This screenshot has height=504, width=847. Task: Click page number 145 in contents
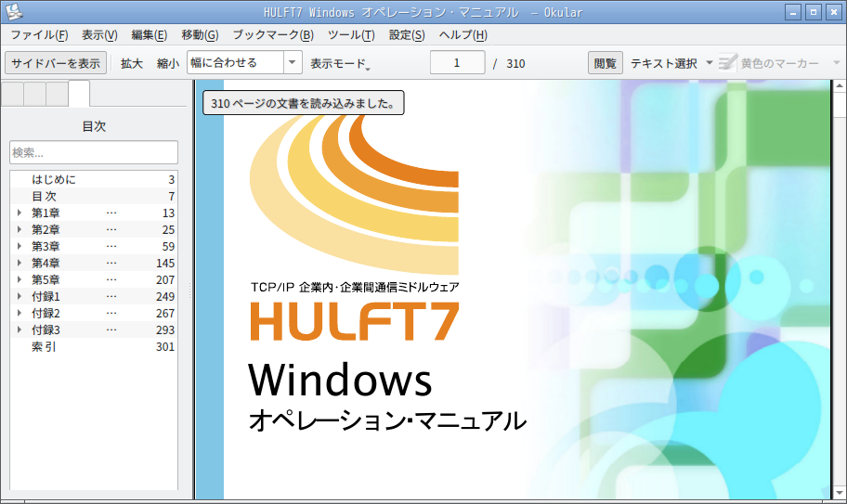[x=165, y=264]
